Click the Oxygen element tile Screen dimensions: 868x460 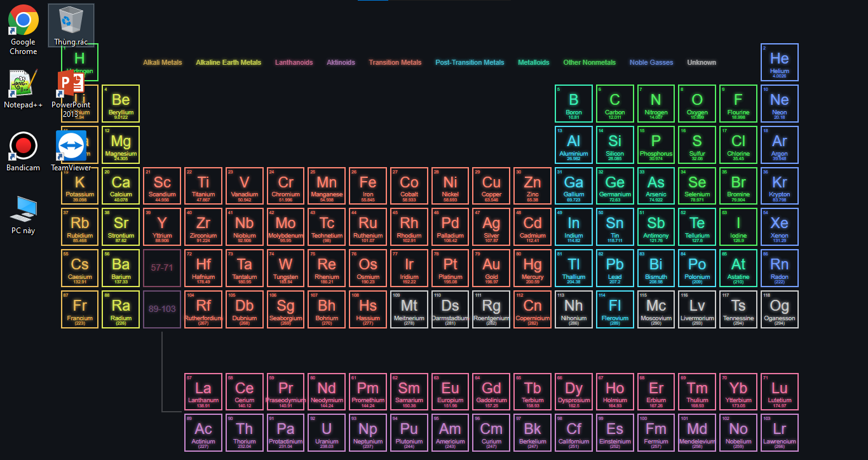tap(697, 104)
